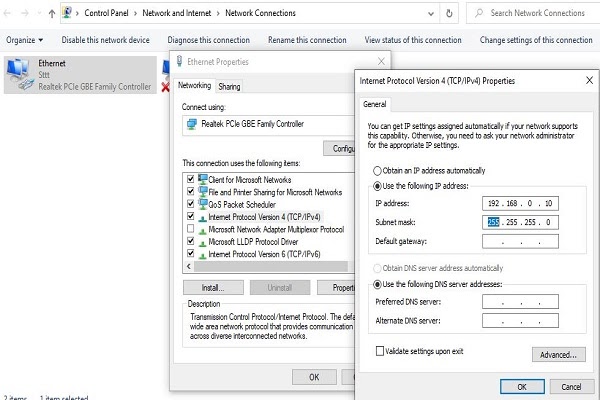Click the Preferred DNS server field
Viewport: 600px width, 400px height.
coord(520,302)
